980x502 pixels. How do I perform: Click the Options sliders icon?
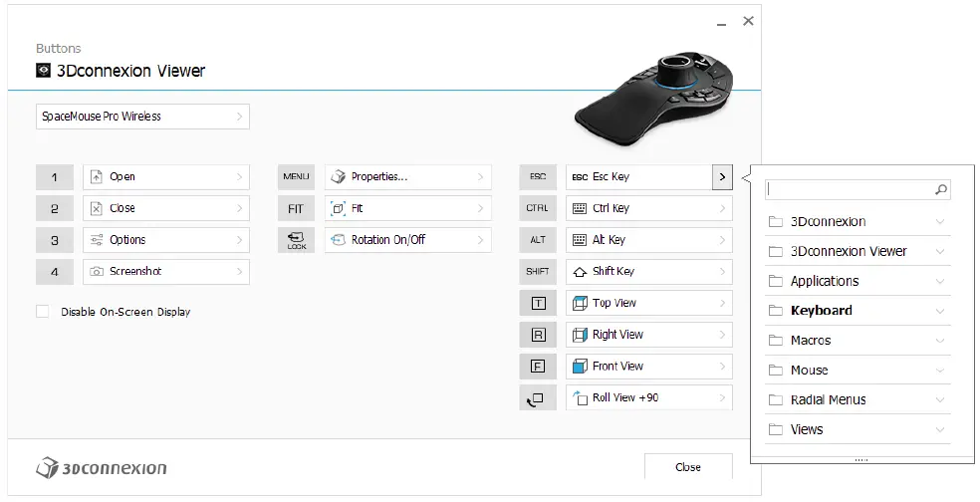coord(97,240)
